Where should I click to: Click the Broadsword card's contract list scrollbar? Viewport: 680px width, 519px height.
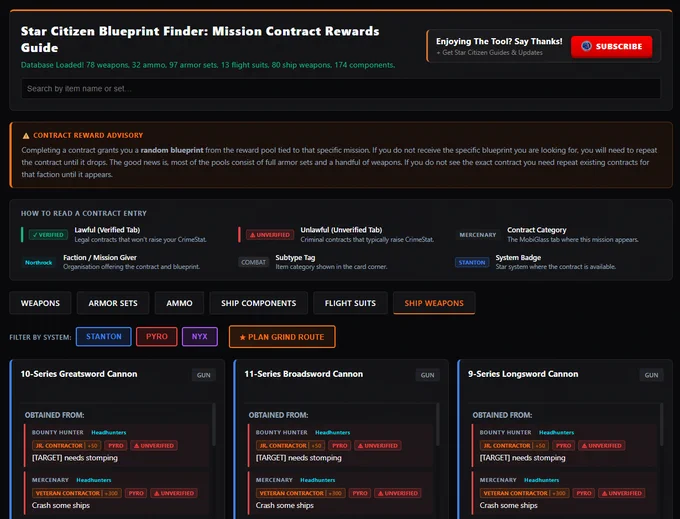[x=437, y=424]
